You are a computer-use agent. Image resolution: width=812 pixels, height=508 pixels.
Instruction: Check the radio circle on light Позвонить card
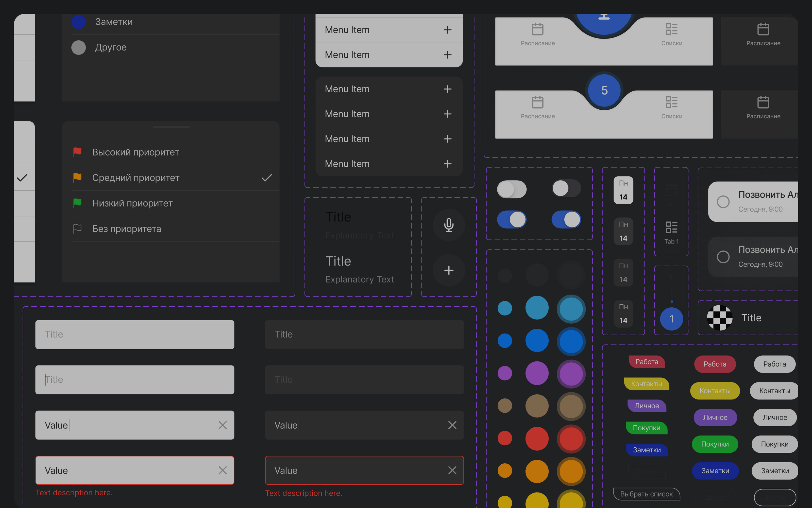723,202
